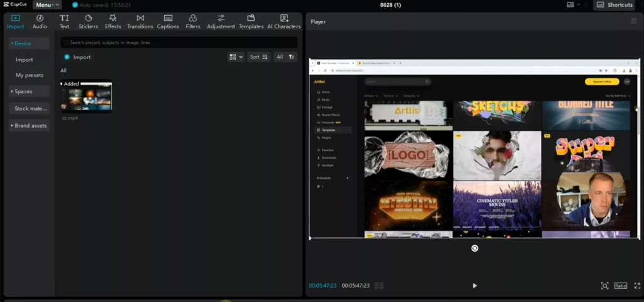Open the Shortcuts panel

tap(614, 5)
